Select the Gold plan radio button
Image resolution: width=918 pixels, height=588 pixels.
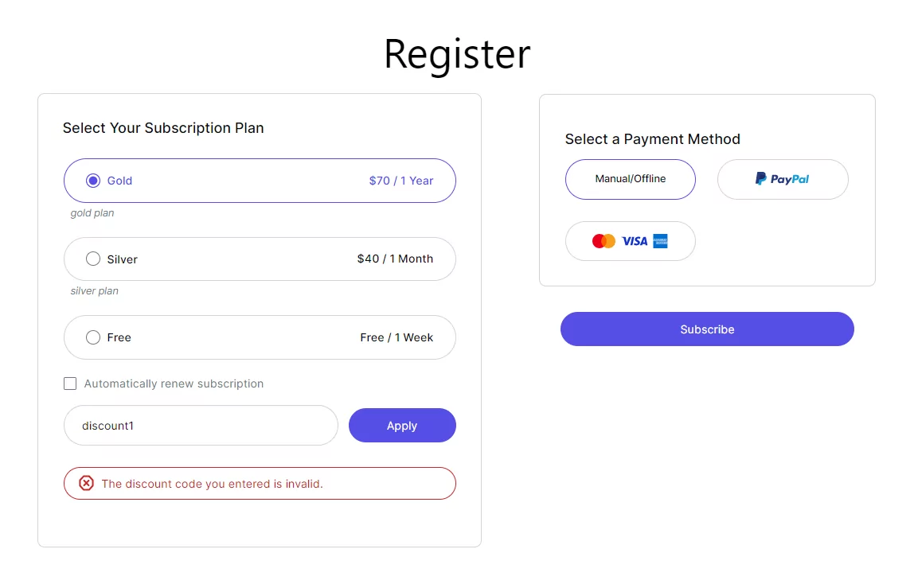tap(93, 181)
